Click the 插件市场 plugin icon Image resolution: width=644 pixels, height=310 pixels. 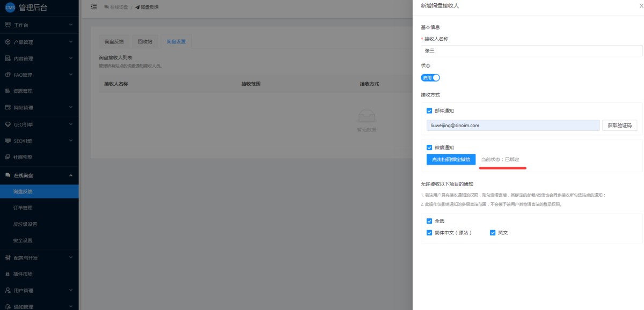8,274
